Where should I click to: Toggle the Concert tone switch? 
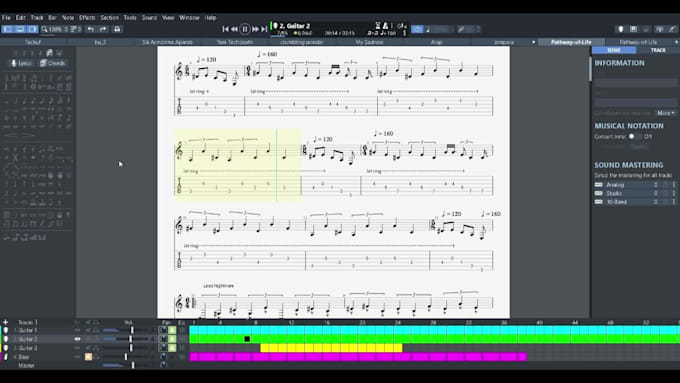[x=634, y=136]
